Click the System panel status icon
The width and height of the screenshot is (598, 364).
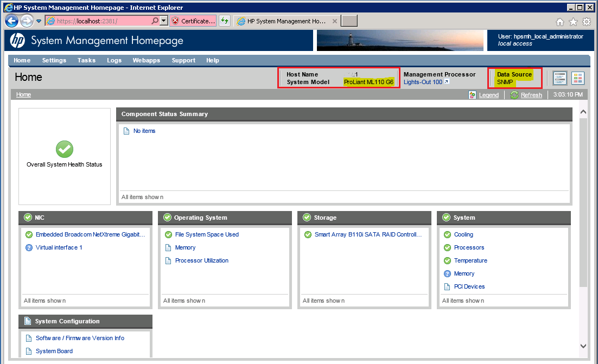tap(447, 217)
